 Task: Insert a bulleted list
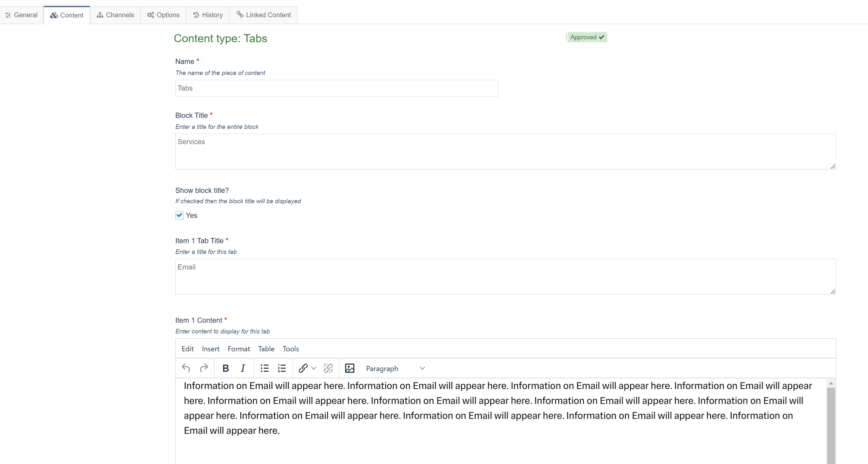pos(265,368)
